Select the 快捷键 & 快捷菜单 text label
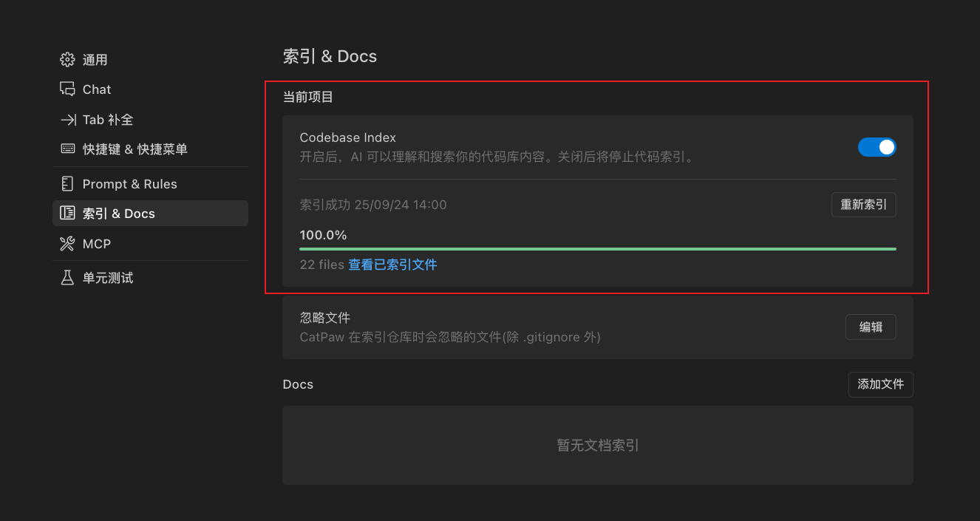This screenshot has height=521, width=980. [x=135, y=149]
